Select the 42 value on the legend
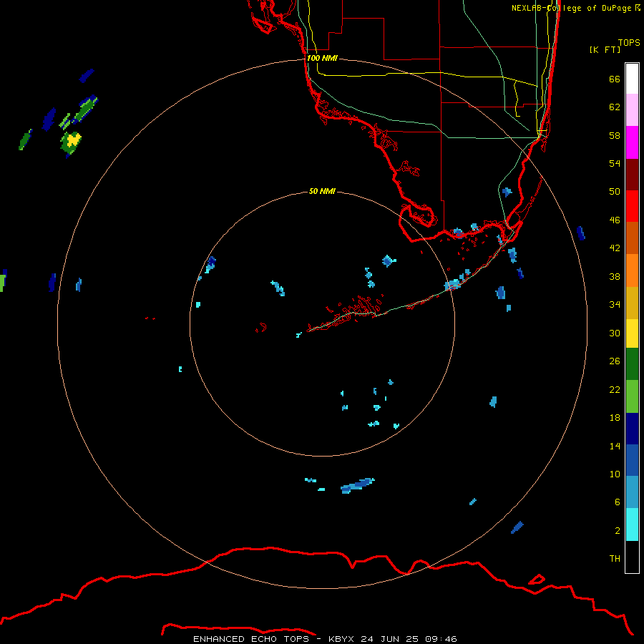The width and height of the screenshot is (644, 644). point(615,248)
